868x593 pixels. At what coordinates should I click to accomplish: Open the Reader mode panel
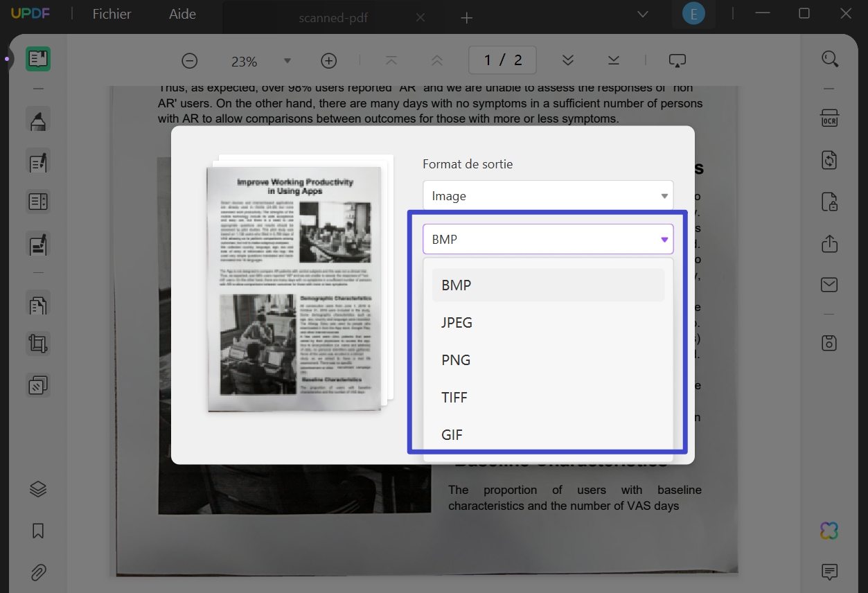[x=37, y=58]
